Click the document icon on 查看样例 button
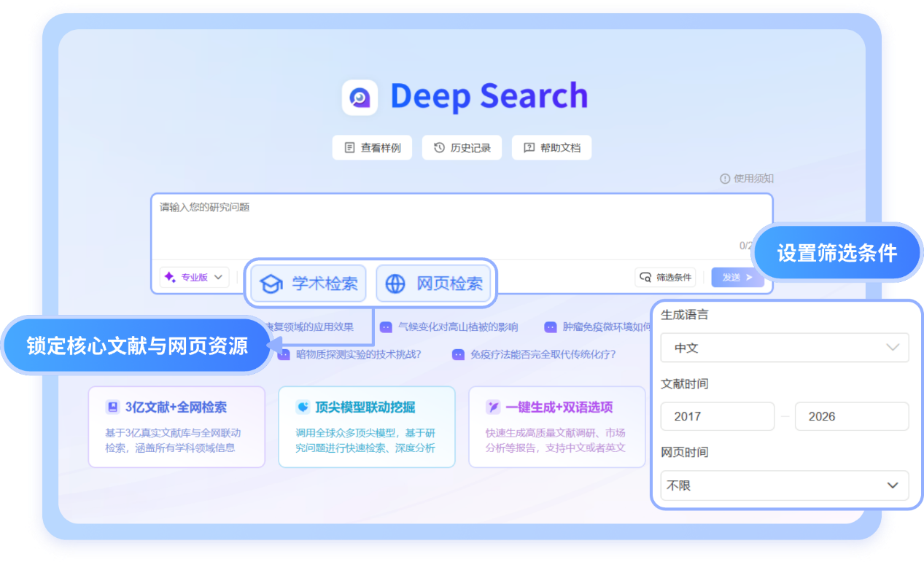924x562 pixels. (351, 147)
